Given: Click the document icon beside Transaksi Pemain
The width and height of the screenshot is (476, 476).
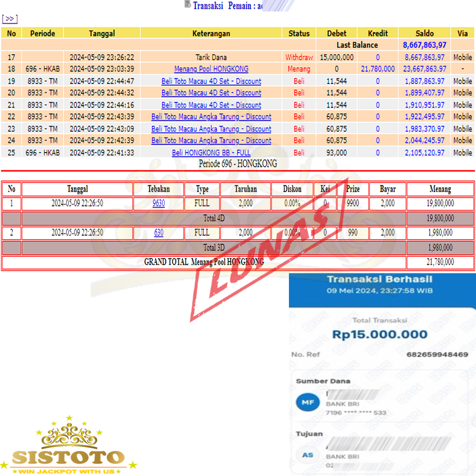Looking at the screenshot, I should pyautogui.click(x=188, y=5).
